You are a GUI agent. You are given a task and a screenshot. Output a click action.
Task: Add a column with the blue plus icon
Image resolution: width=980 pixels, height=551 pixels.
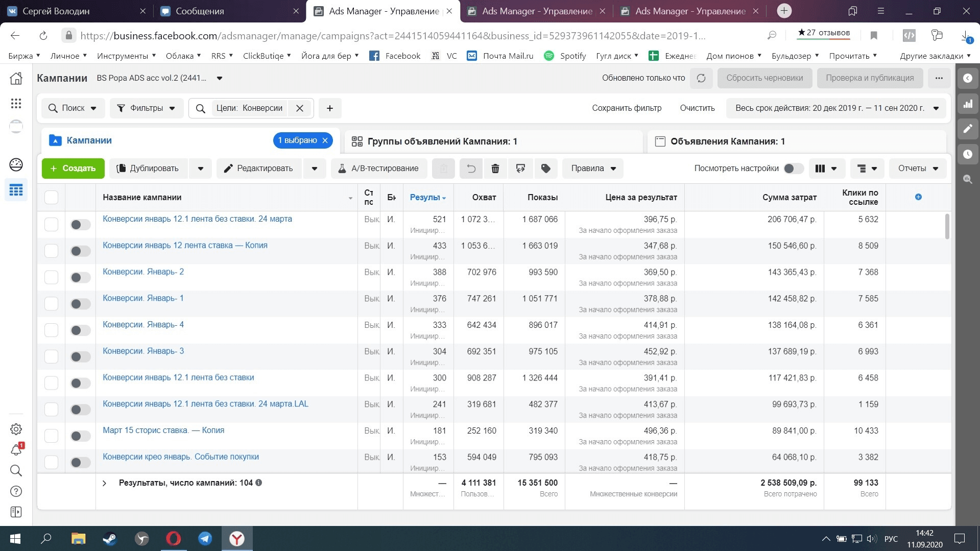[x=918, y=197]
